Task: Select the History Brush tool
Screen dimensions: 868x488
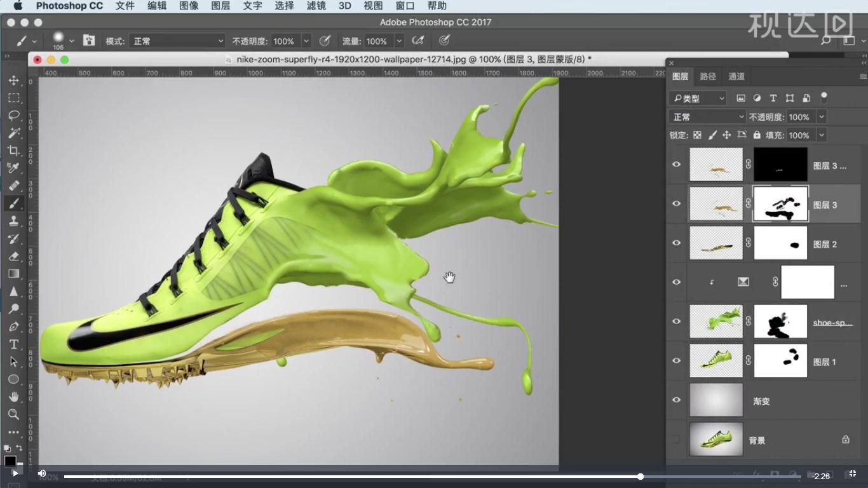Action: click(13, 239)
